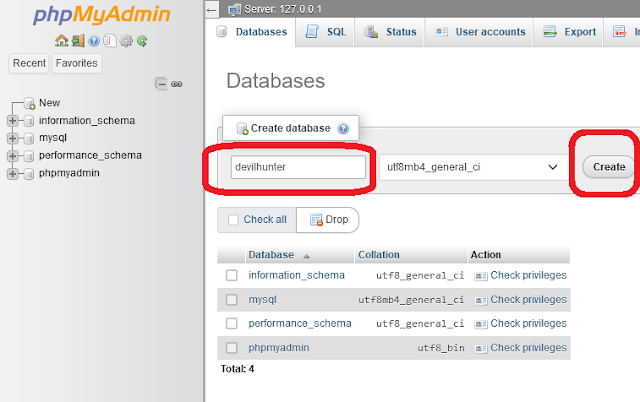Click the hide navigation arrow icon
This screenshot has width=640, height=402.
click(211, 9)
